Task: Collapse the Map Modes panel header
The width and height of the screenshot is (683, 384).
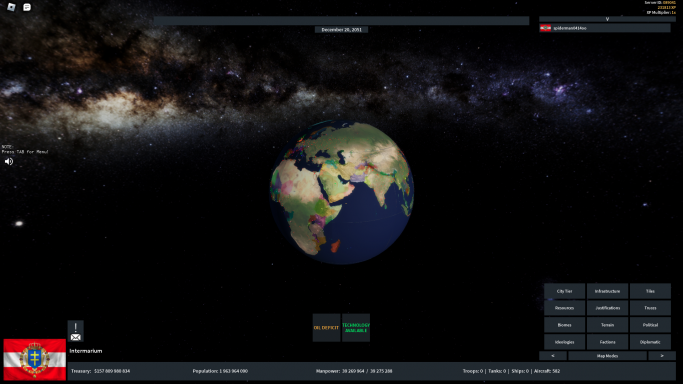Action: (x=607, y=356)
